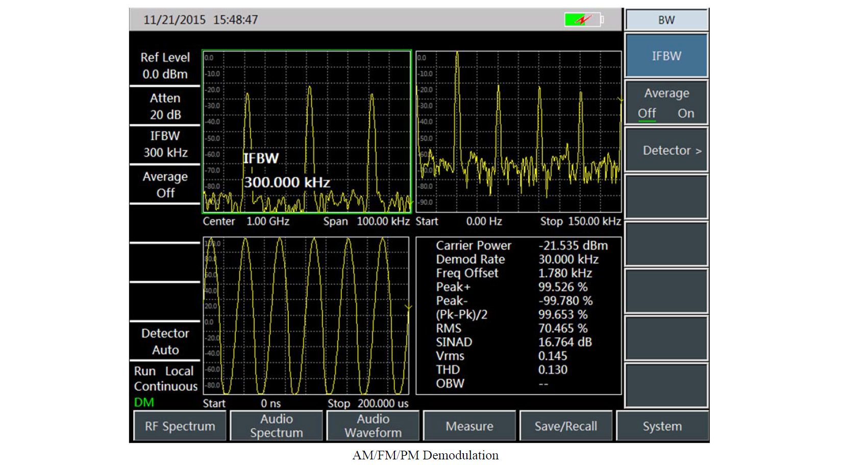Click the SINAD 16.764 dB reading
The width and height of the screenshot is (868, 465).
tap(514, 342)
